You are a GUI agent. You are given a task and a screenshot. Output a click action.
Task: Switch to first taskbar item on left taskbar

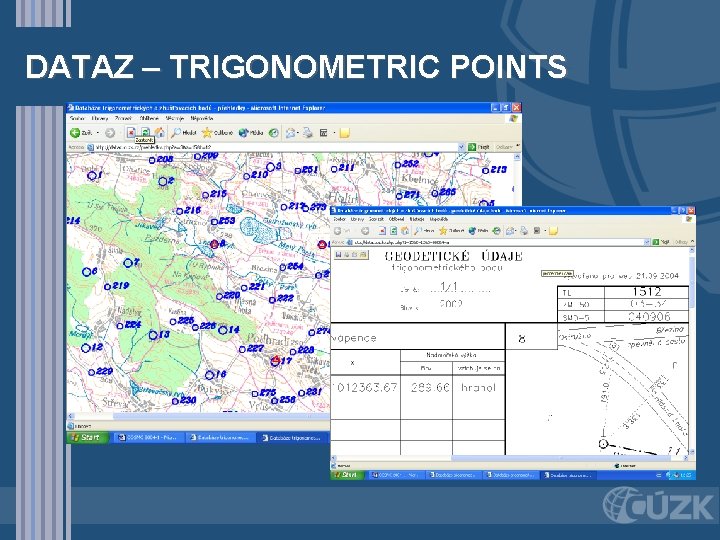147,438
